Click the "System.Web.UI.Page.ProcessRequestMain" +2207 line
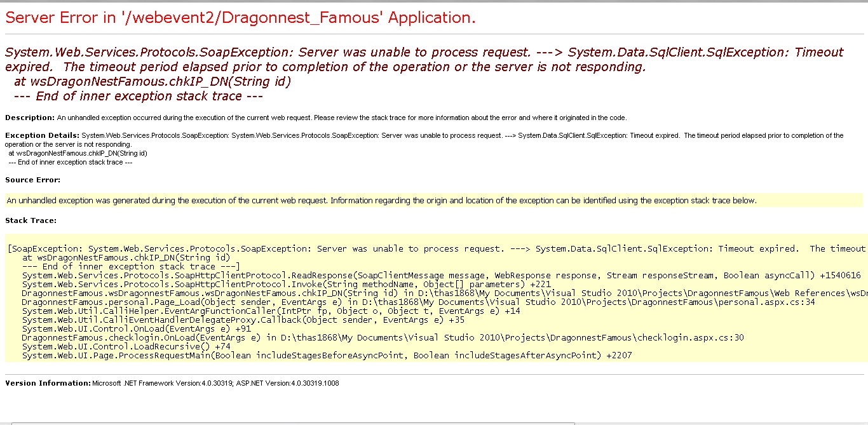 tap(327, 356)
